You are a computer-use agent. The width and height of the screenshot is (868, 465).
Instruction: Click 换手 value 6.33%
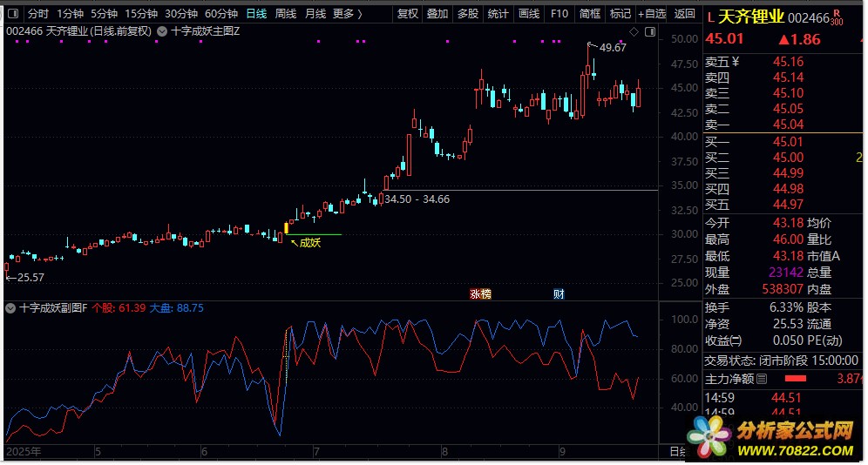(786, 307)
